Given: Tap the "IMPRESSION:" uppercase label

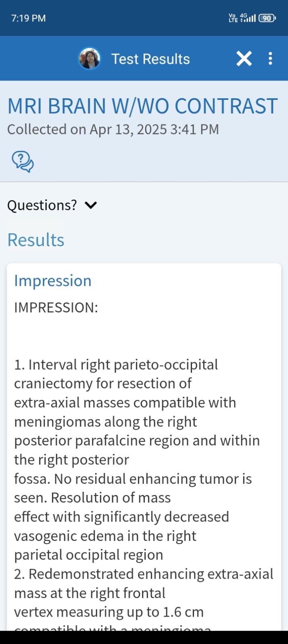Looking at the screenshot, I should [x=56, y=308].
